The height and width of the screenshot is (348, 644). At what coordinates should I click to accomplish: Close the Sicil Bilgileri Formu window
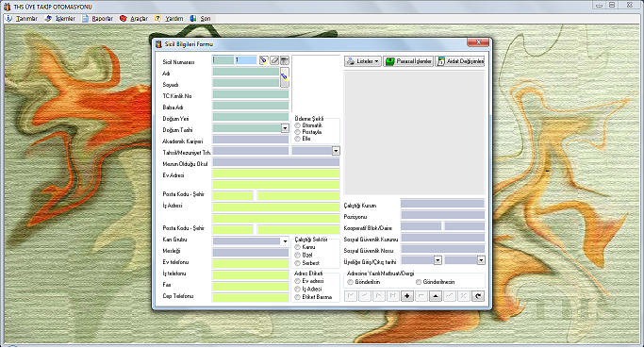[x=478, y=41]
